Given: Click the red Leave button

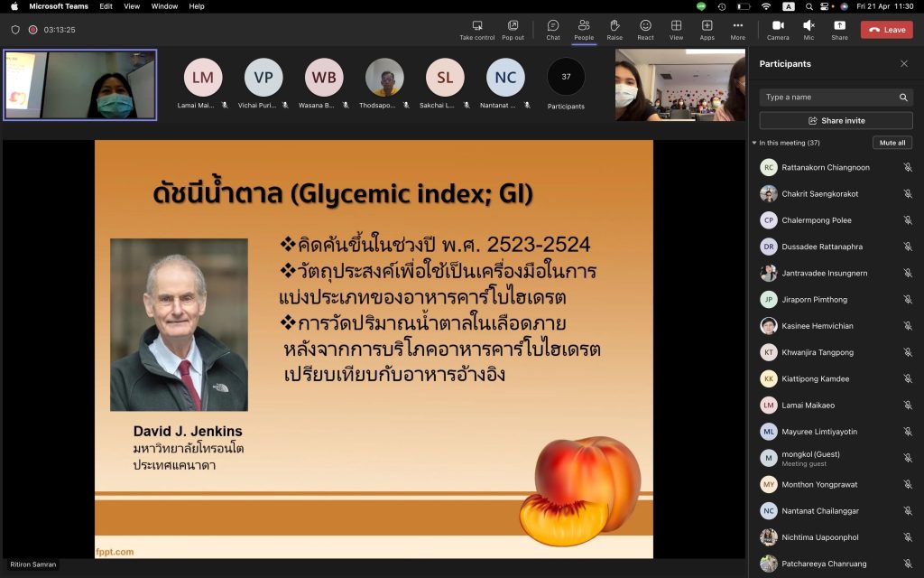Looking at the screenshot, I should (886, 30).
